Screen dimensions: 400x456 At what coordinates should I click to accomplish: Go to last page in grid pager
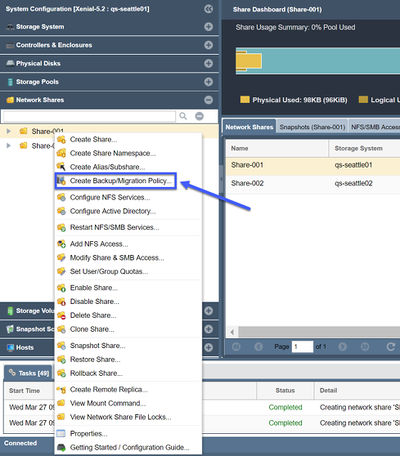(365, 347)
